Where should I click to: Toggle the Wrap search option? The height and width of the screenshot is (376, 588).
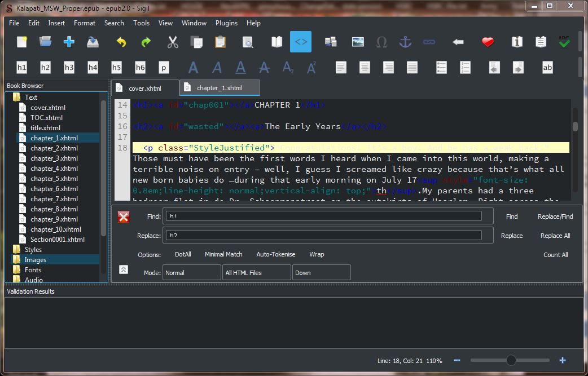[x=317, y=254]
